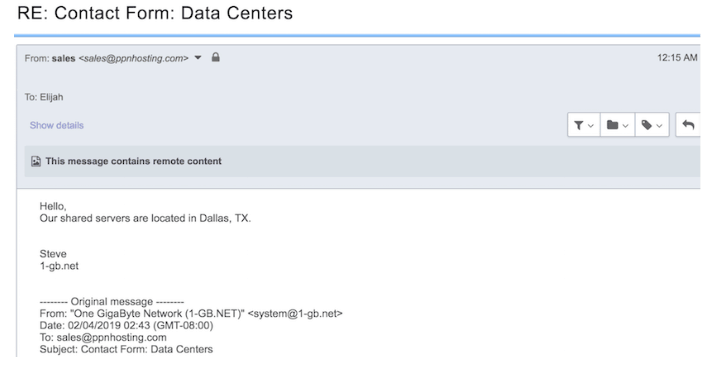Expand the sender options arrow
This screenshot has width=720, height=380.
[198, 58]
